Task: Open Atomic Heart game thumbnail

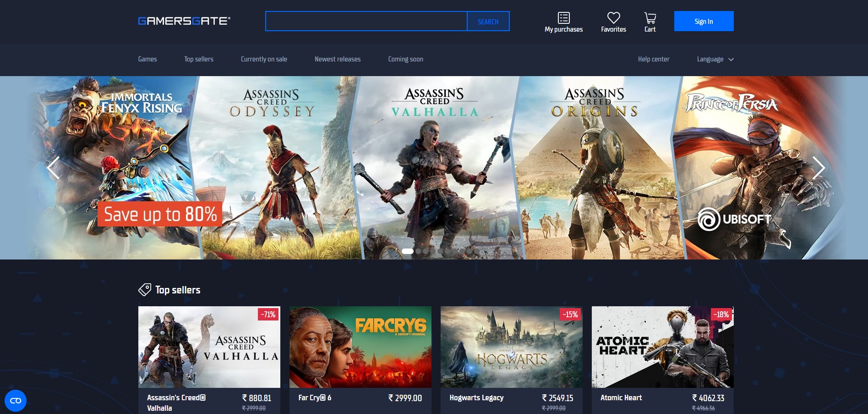Action: (x=663, y=347)
